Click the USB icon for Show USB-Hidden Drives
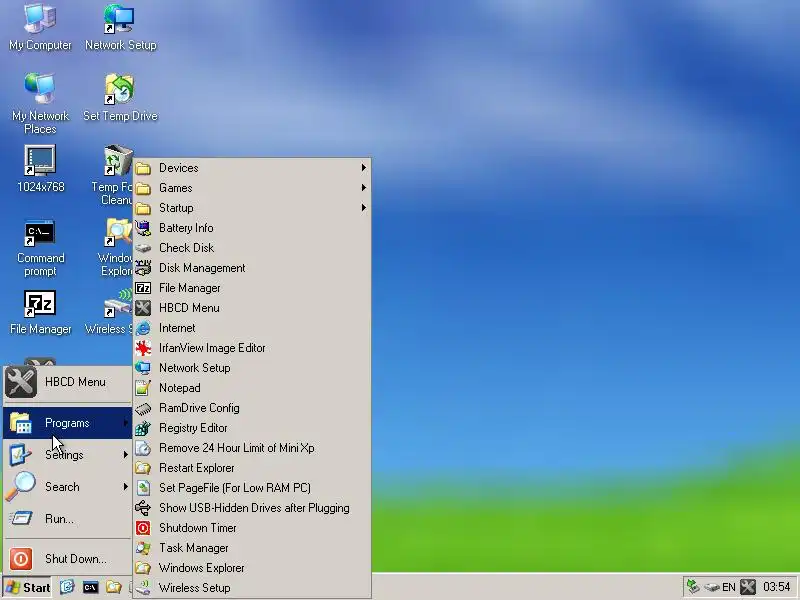 (x=143, y=508)
